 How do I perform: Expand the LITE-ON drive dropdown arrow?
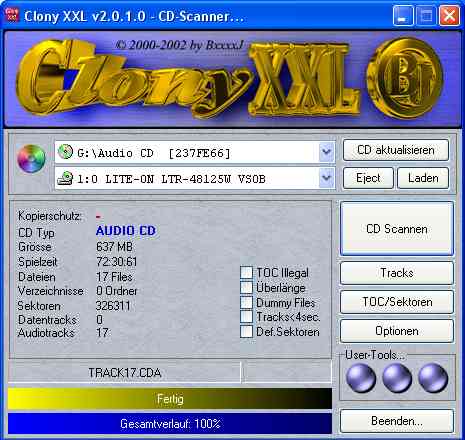(x=326, y=178)
